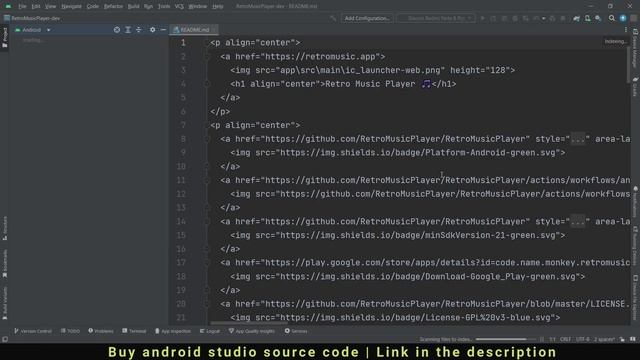Toggle fold marker on line 2
Viewport: 640px width, 360px height.
coord(207,57)
